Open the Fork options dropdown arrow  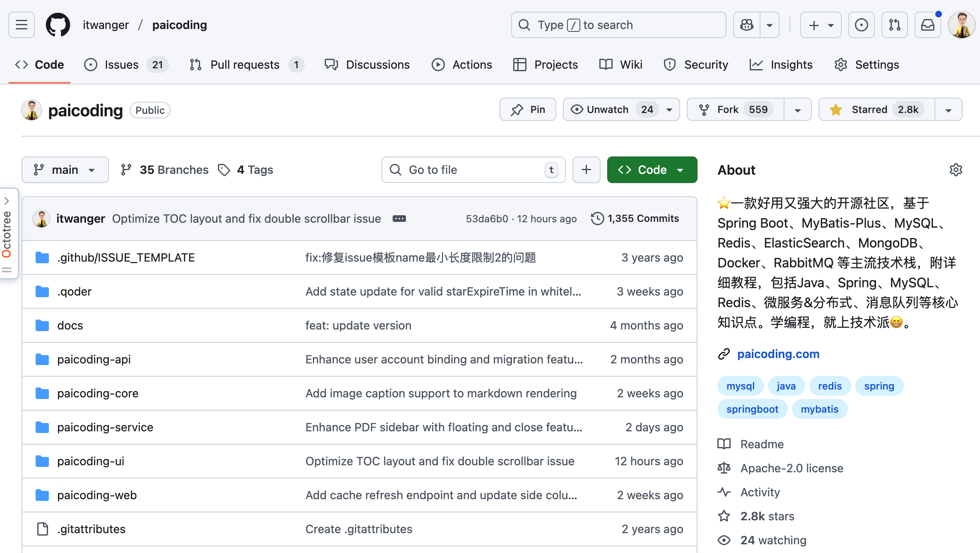(797, 110)
